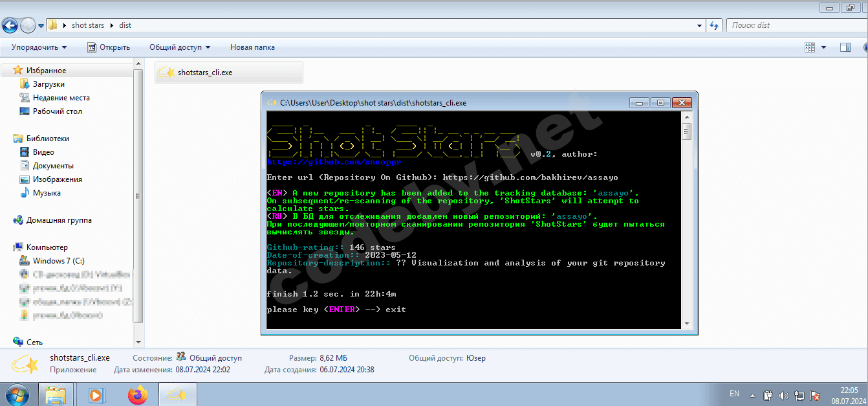
Task: Select the shotstars_cli.exe file
Action: coord(229,73)
